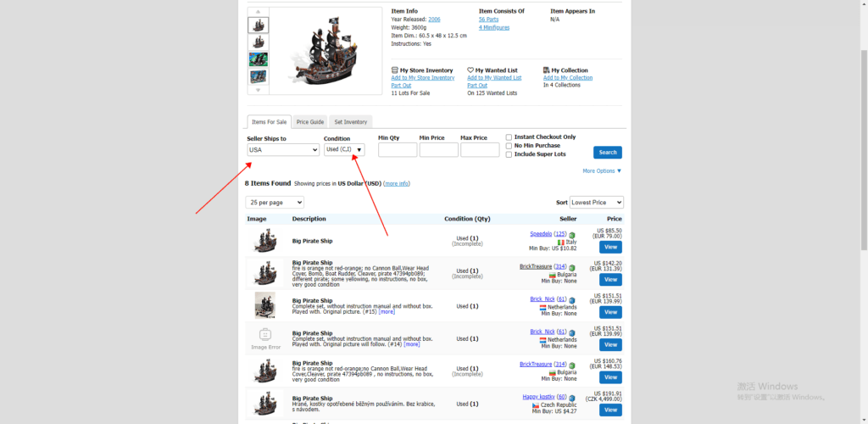Select the first ship thumbnail in gallery
Image resolution: width=868 pixels, height=424 pixels.
pyautogui.click(x=258, y=25)
